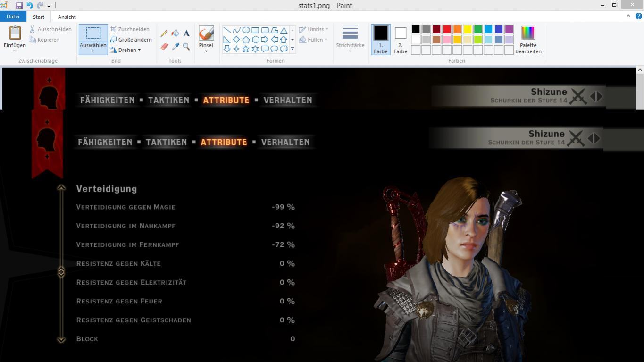Viewport: 644px width, 362px height.
Task: Click the 'Resistenz gegen Feuer' stat row
Action: click(185, 301)
